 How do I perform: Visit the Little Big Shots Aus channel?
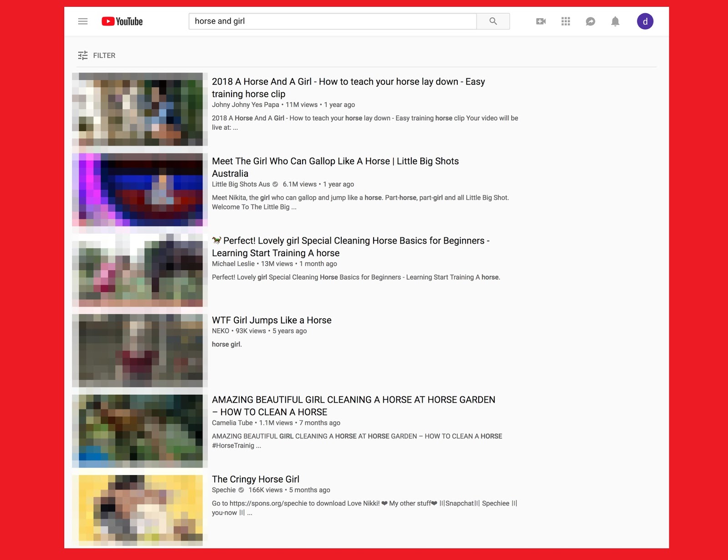click(241, 184)
